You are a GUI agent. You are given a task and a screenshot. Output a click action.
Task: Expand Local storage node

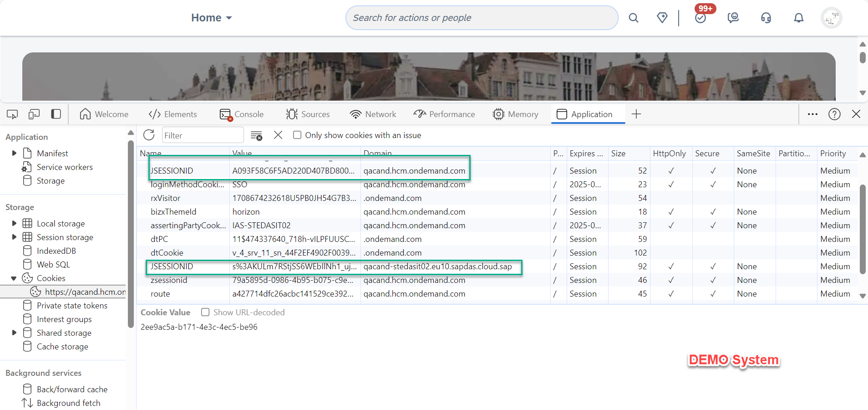coord(14,223)
